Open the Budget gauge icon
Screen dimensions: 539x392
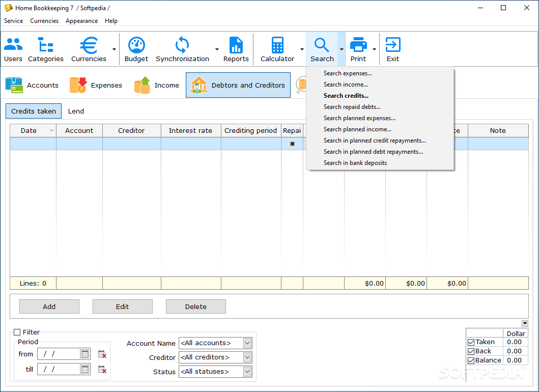pos(136,49)
